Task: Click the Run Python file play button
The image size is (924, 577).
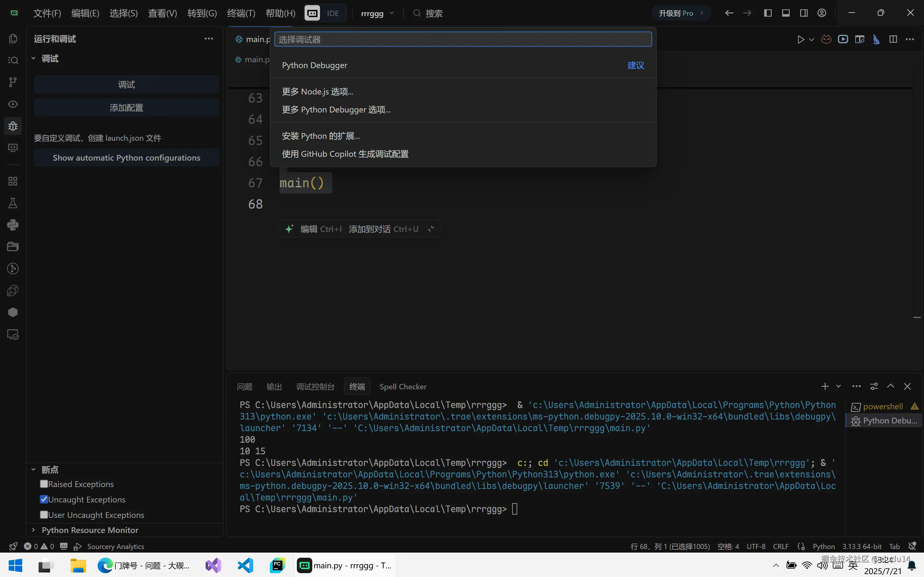Action: (x=800, y=39)
